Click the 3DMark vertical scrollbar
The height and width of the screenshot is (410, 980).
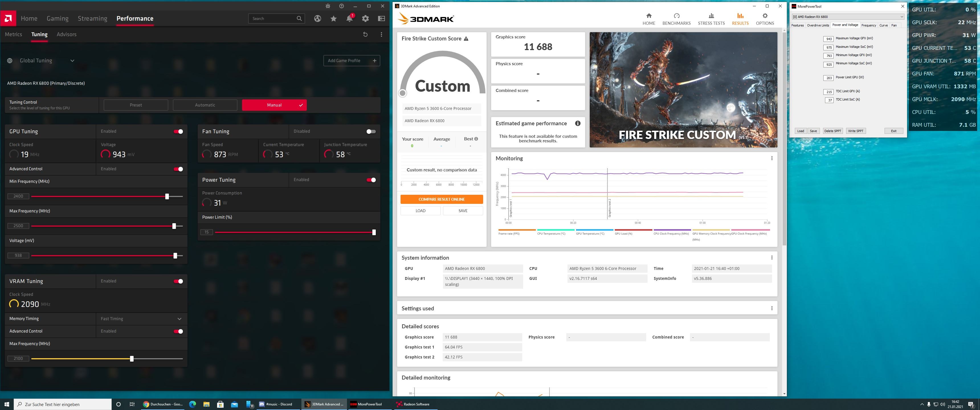coord(784,139)
